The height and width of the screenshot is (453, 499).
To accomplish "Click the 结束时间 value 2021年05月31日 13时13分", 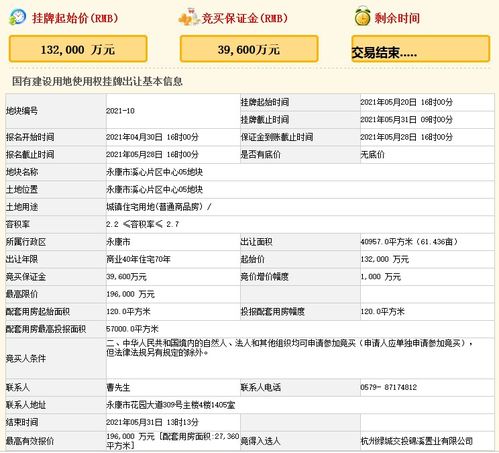I will click(152, 422).
